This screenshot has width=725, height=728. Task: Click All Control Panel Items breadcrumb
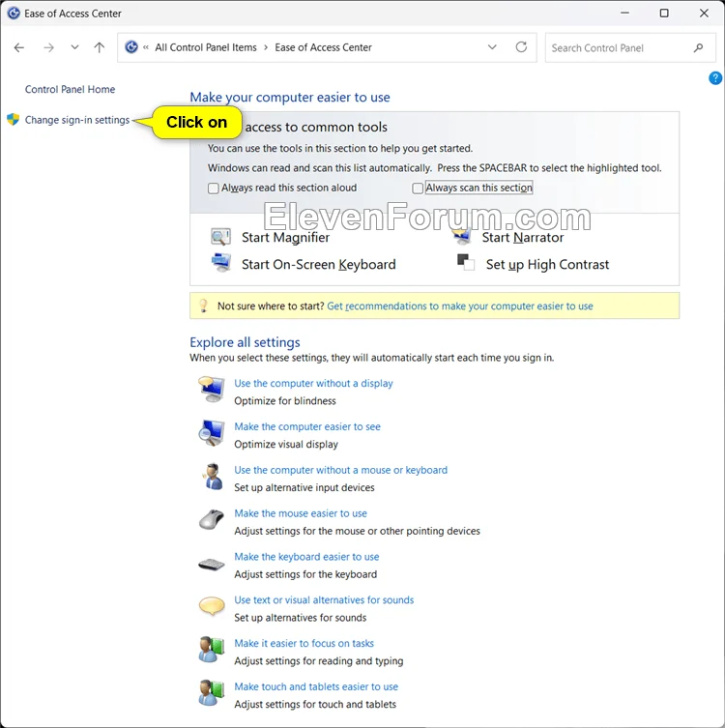tap(206, 47)
